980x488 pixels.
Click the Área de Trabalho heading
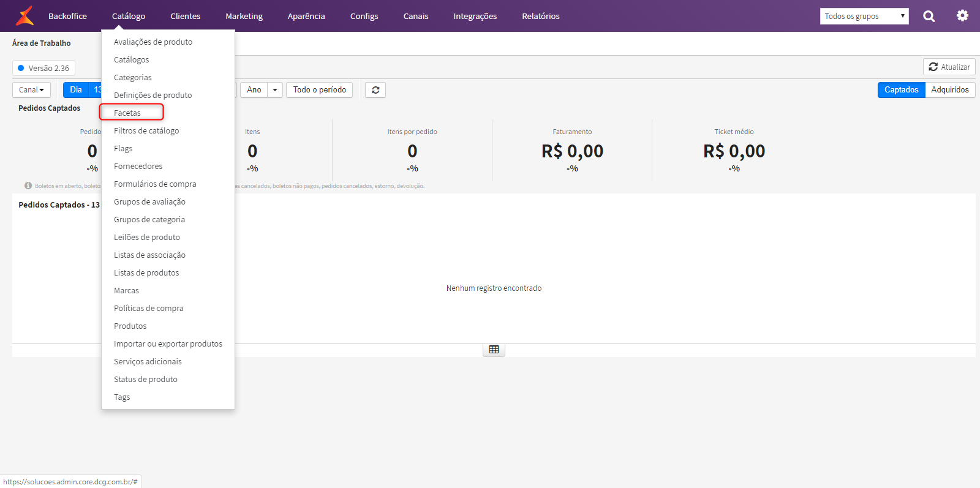pos(42,43)
